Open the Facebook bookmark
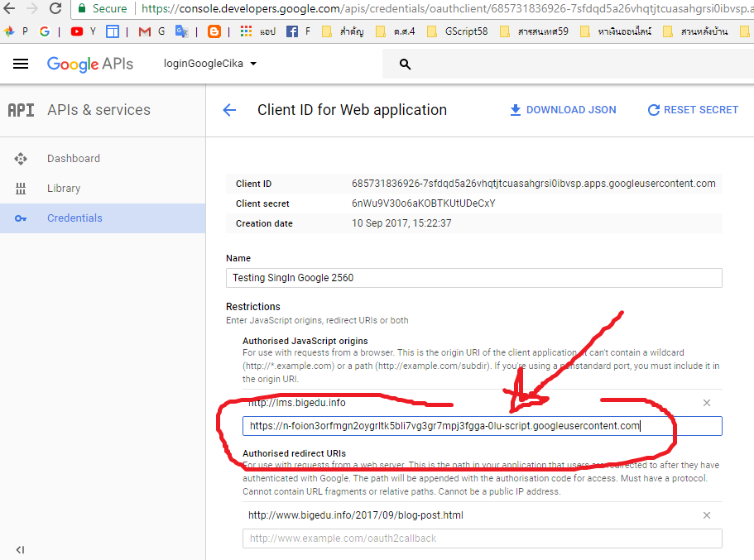Viewport: 754px width, 560px height. (x=292, y=31)
